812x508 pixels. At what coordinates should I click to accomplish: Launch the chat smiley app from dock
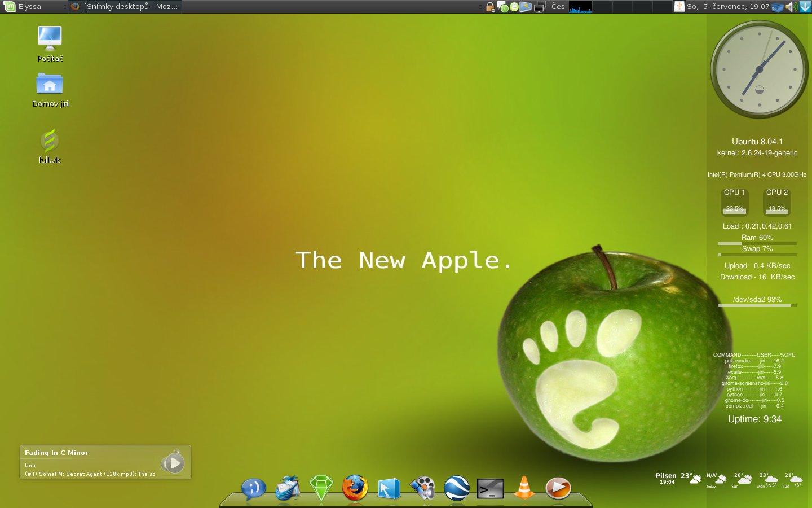(x=254, y=488)
